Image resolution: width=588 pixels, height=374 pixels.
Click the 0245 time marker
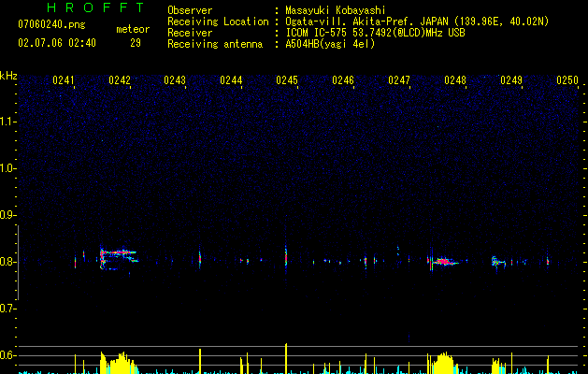[287, 80]
